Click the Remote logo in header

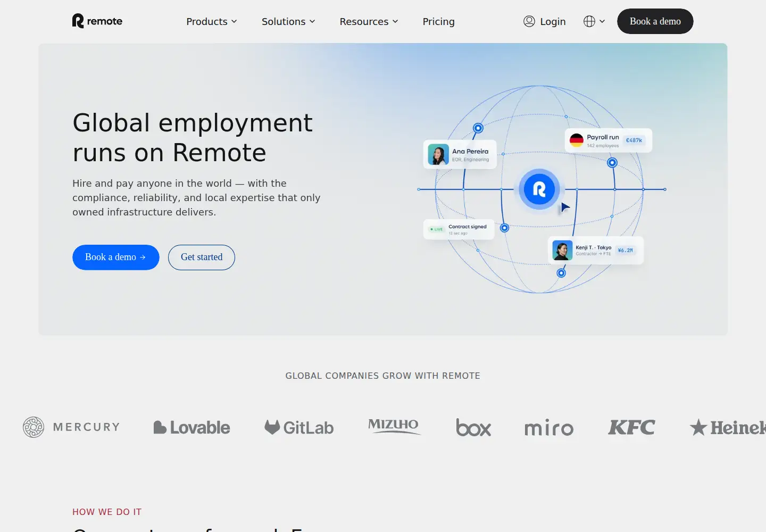pyautogui.click(x=97, y=21)
